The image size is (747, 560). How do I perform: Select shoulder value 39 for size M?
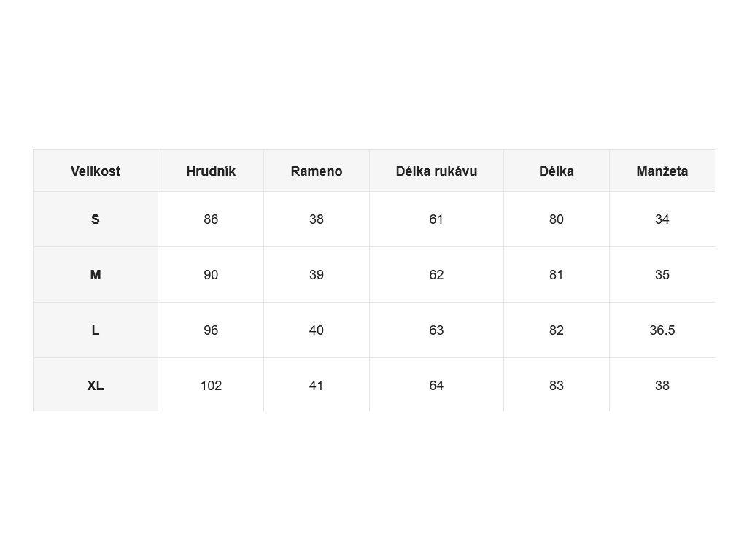(317, 275)
